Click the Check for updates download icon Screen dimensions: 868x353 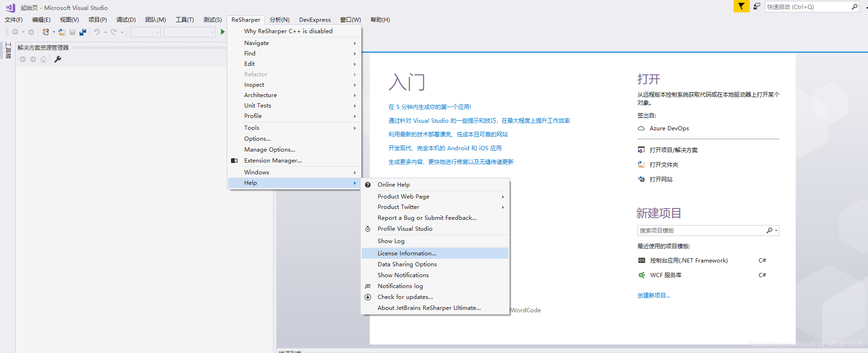coord(368,297)
